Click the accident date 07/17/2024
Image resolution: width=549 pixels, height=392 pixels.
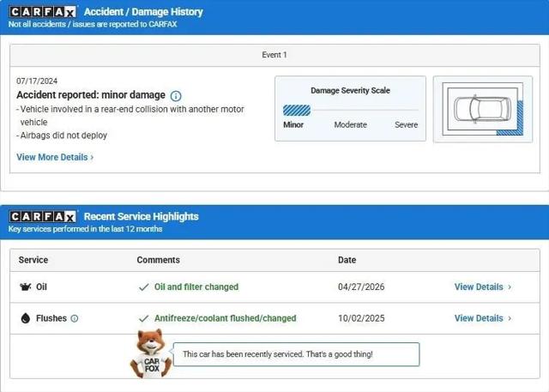click(37, 81)
